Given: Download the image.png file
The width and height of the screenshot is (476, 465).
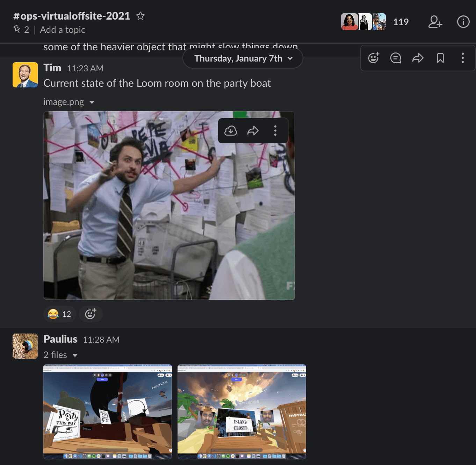Looking at the screenshot, I should click(x=231, y=131).
